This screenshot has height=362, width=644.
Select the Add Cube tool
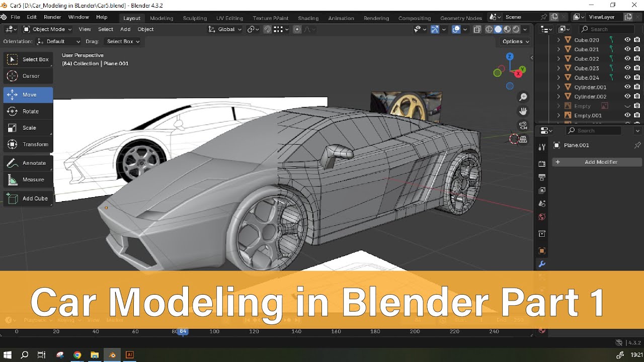point(28,199)
